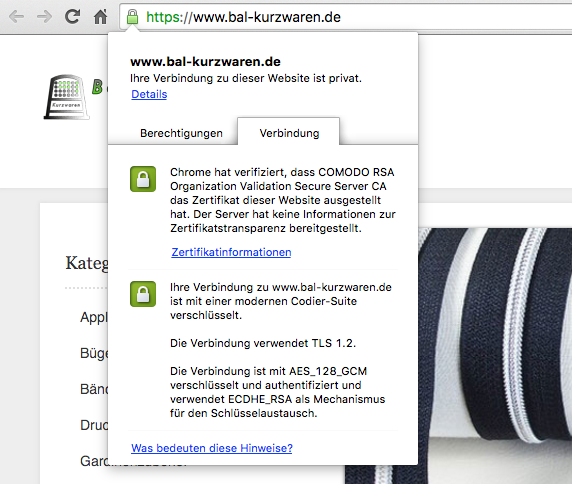Open the Details link

point(149,94)
